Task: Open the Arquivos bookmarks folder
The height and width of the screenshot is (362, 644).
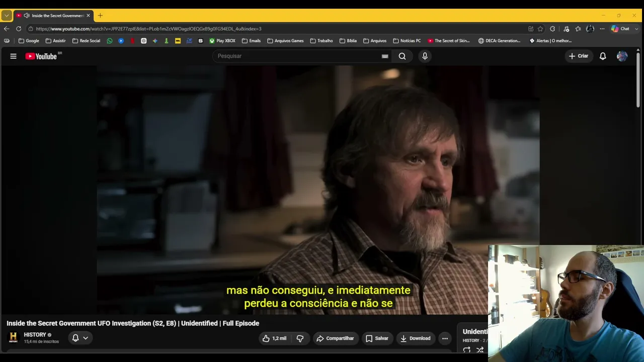Action: tap(375, 41)
